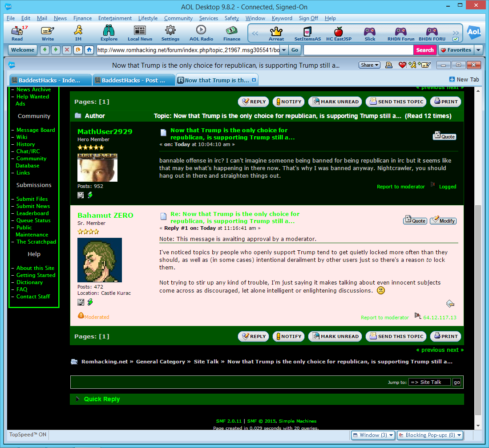Go to Site Talk breadcrumb link
This screenshot has width=489, height=448.
[206, 362]
